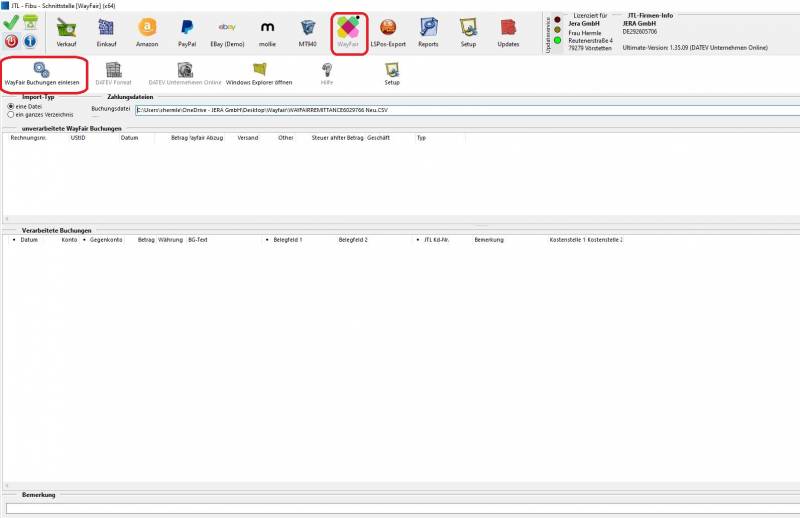Open the EBay (Demo) interface

(227, 32)
